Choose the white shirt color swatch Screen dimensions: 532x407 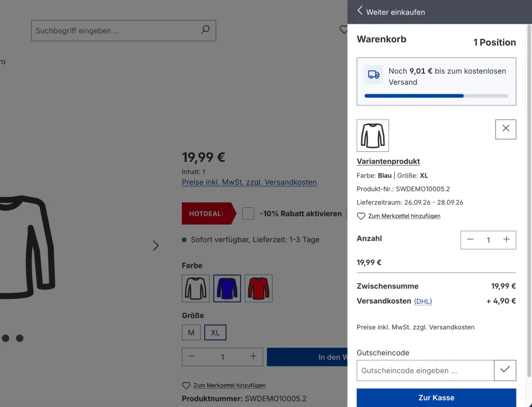196,288
